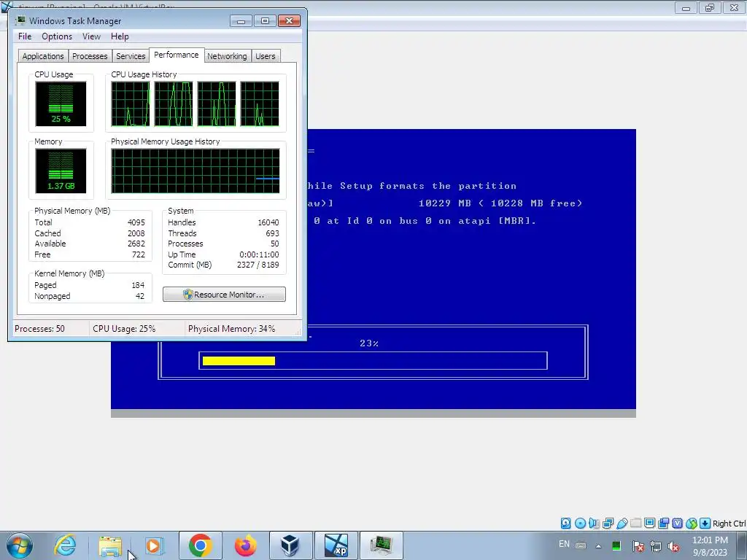Open Task Manager Options menu
Viewport: 747px width, 560px height.
click(x=57, y=36)
